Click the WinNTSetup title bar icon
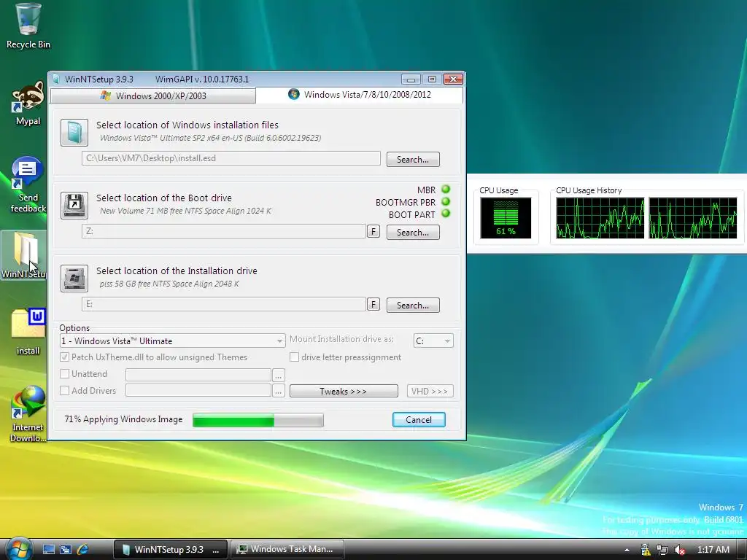747x560 pixels. pyautogui.click(x=56, y=79)
